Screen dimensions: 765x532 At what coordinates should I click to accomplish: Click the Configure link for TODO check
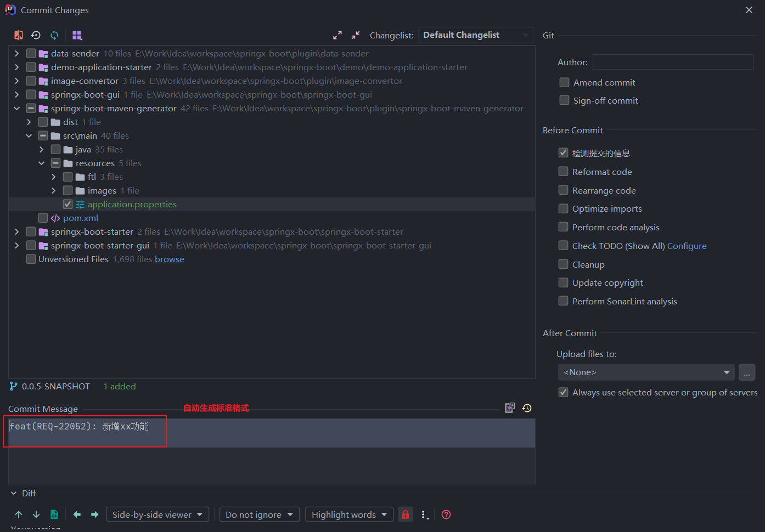687,246
